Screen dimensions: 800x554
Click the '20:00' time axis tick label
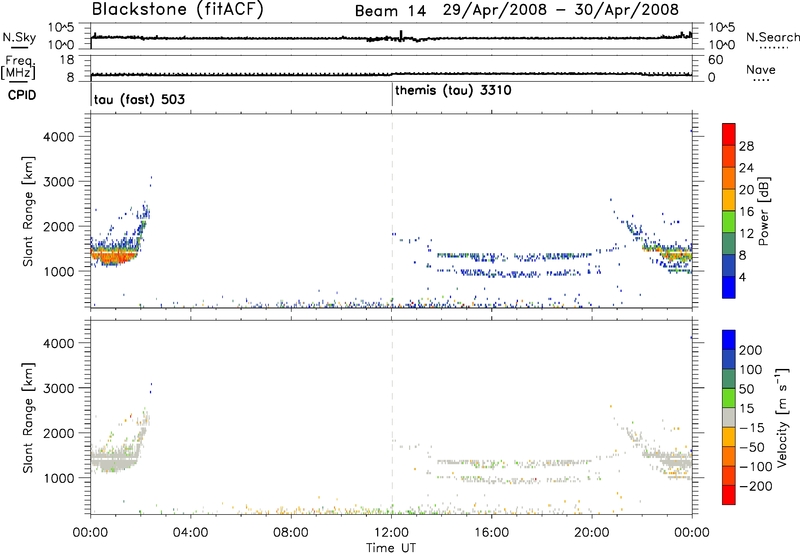click(592, 533)
